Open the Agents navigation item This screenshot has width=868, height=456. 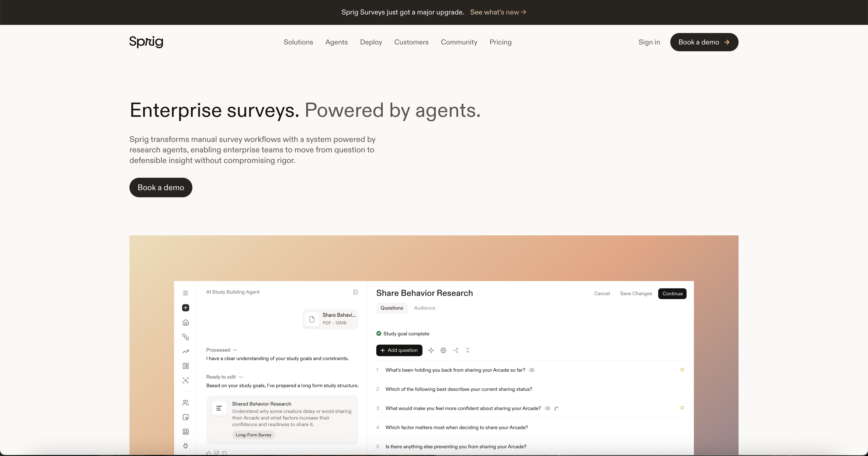[x=336, y=42]
